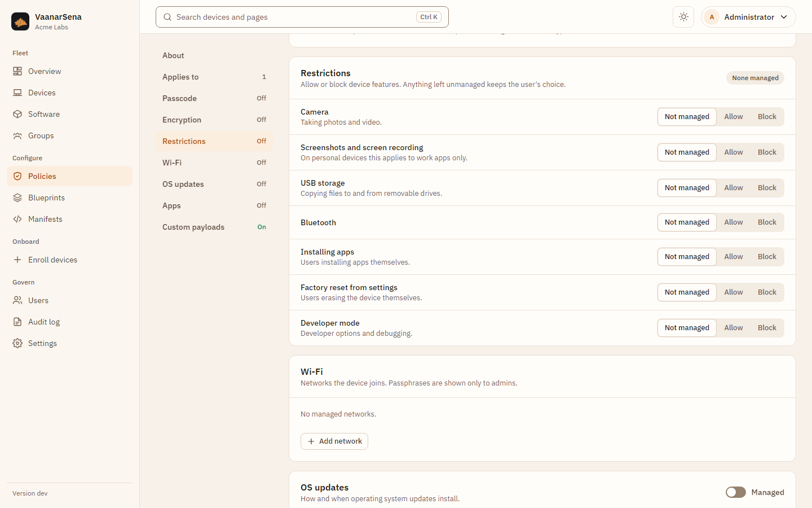Open Settings via its gear icon
The height and width of the screenshot is (508, 812).
pyautogui.click(x=17, y=343)
